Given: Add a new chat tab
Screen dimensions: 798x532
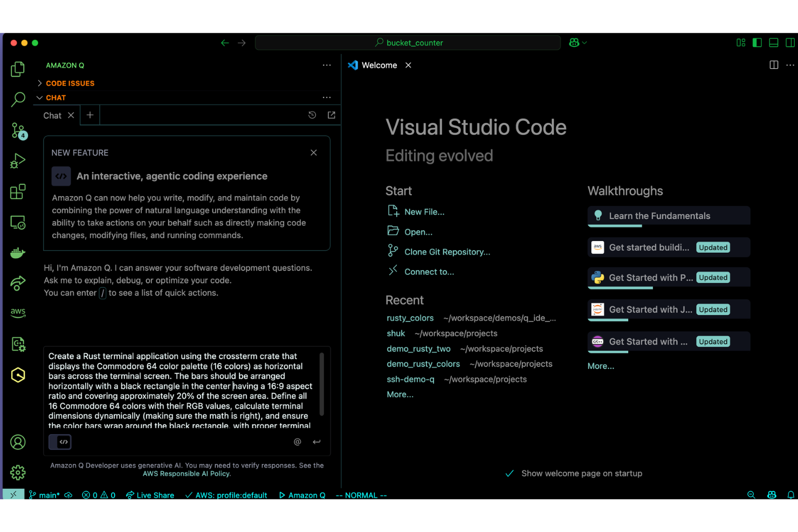Looking at the screenshot, I should 90,115.
